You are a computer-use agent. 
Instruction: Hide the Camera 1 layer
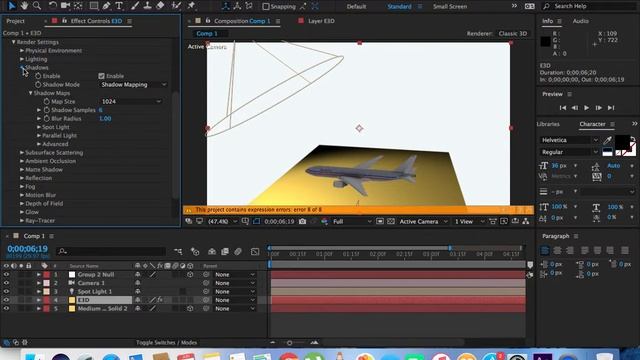coord(6,283)
